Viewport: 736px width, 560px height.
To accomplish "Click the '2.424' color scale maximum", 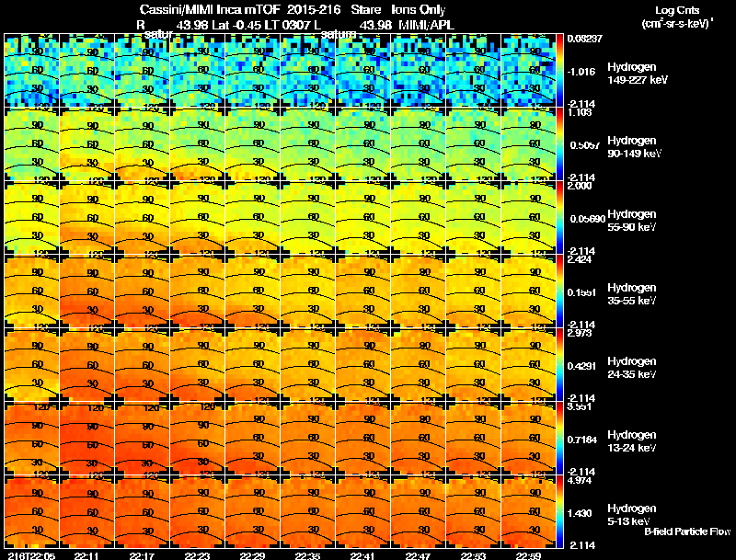I will pyautogui.click(x=580, y=259).
